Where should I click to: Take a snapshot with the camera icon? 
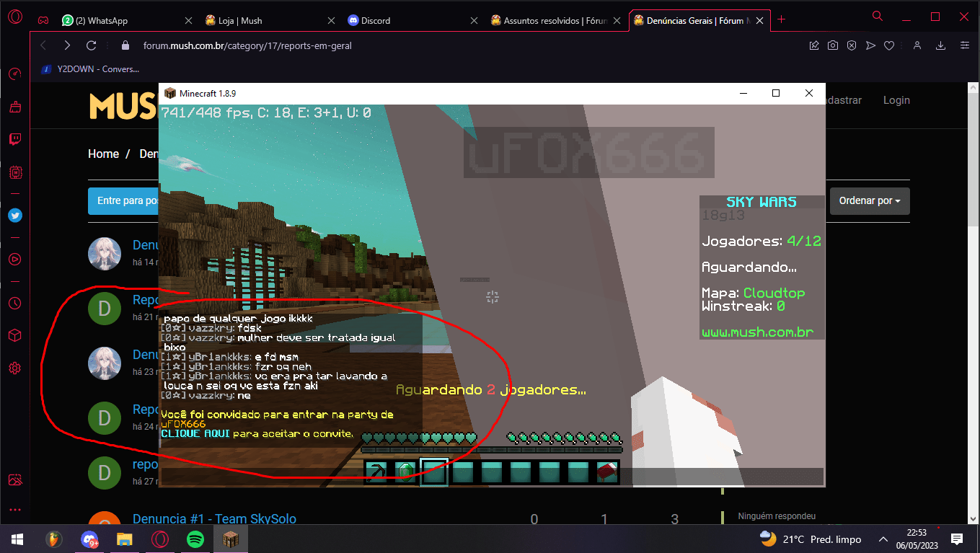coord(833,45)
